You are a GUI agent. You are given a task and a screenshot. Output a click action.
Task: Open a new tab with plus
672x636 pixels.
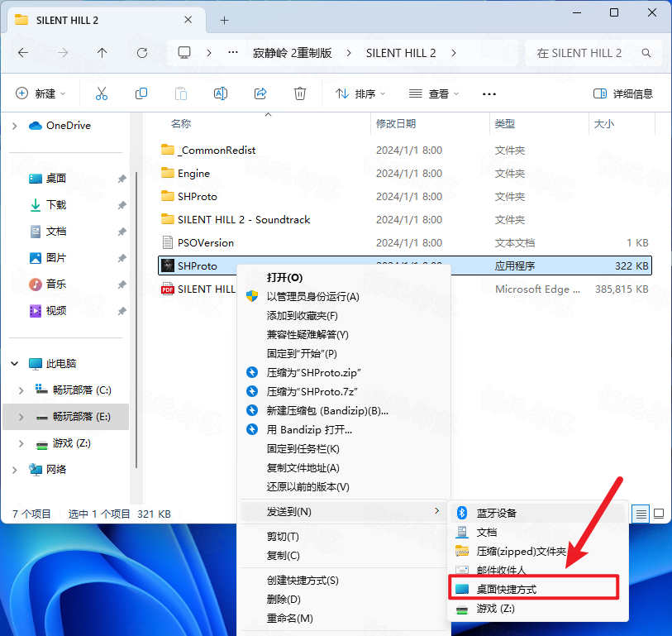[224, 20]
